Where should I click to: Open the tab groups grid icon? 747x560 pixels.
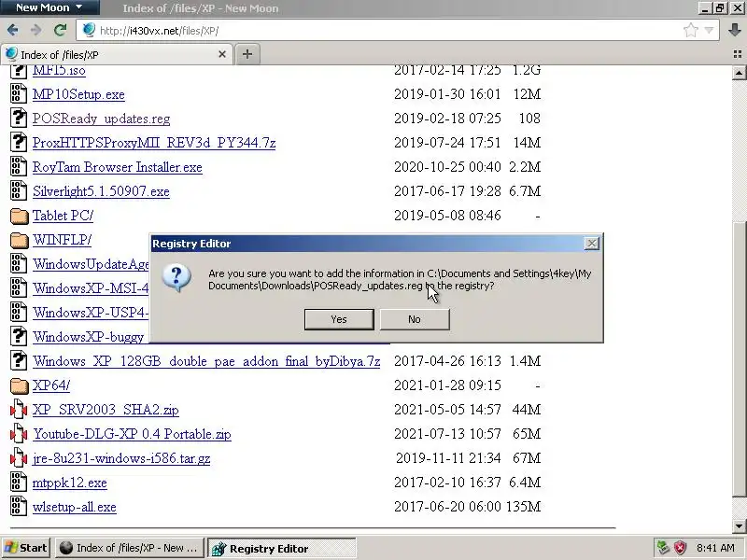coord(738,54)
